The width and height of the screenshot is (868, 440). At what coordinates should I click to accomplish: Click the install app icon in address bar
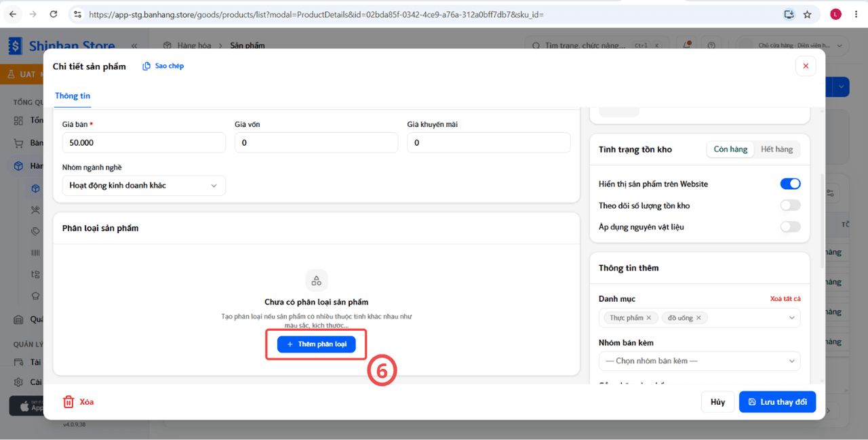[789, 14]
